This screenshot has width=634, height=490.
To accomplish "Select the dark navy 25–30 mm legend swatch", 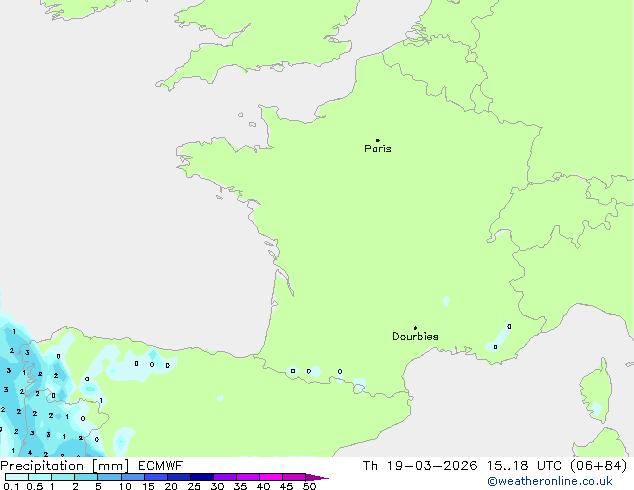I will point(202,477).
